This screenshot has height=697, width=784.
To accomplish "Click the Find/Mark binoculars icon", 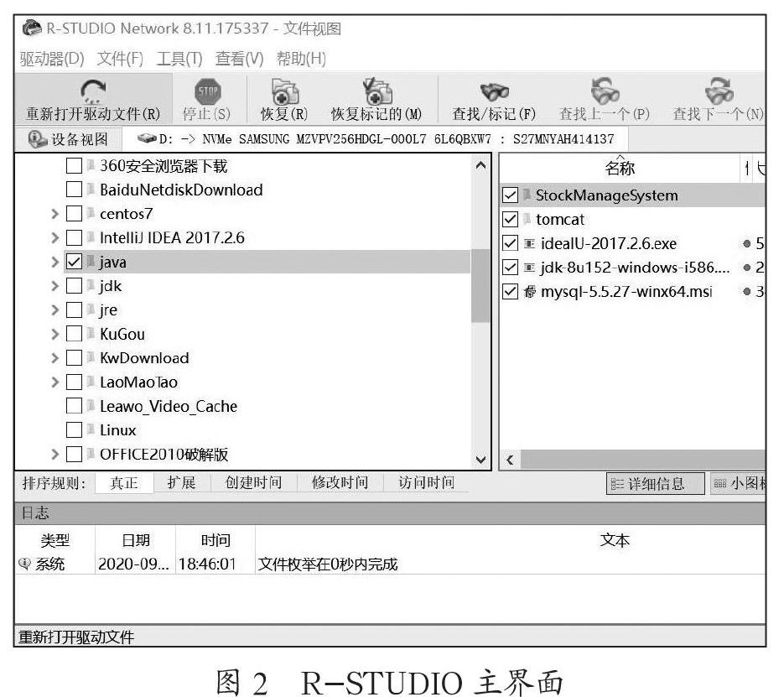I will pos(494,91).
